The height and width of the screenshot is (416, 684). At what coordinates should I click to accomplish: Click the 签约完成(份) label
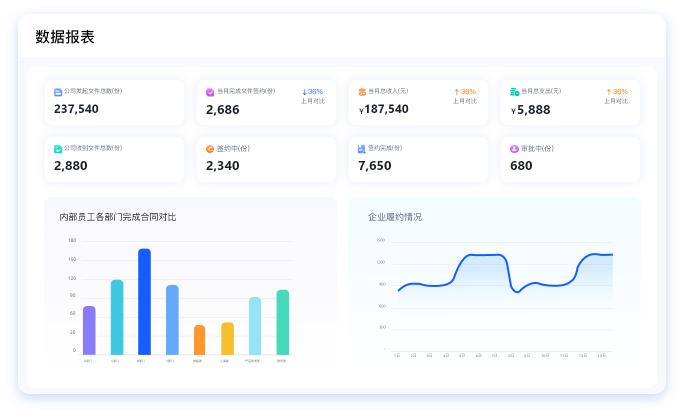(385, 148)
